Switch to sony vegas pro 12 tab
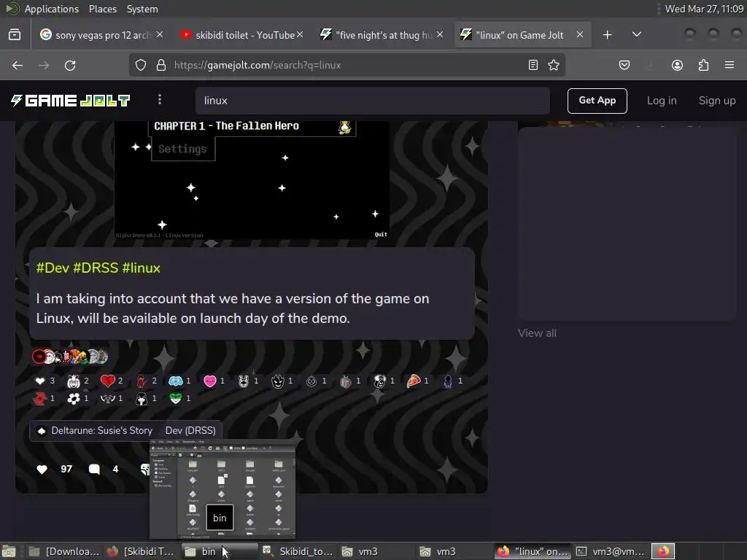The image size is (747, 560). (101, 35)
